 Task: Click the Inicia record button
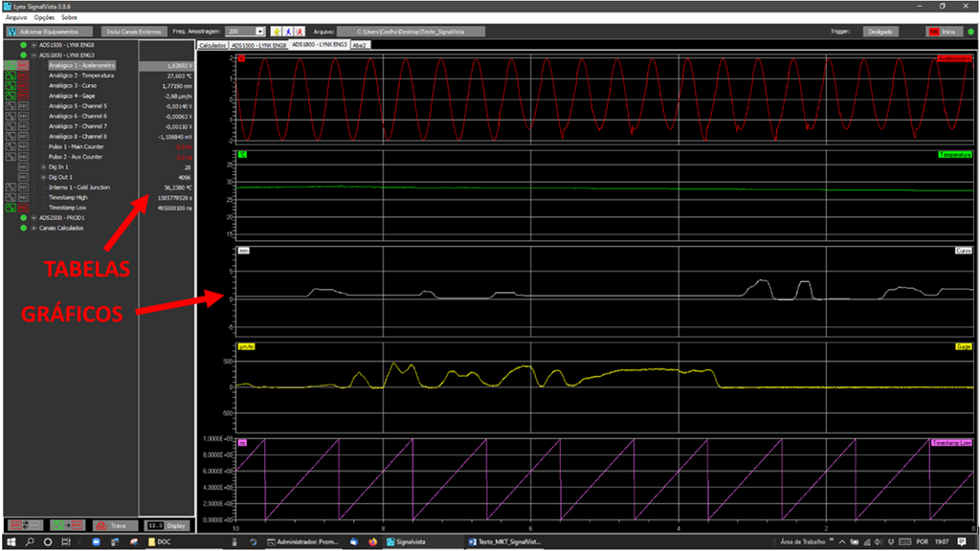point(944,32)
